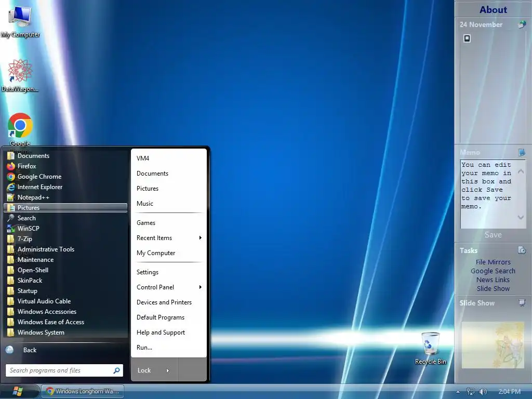The height and width of the screenshot is (399, 532).
Task: Click in Search programs and files box
Action: click(59, 370)
